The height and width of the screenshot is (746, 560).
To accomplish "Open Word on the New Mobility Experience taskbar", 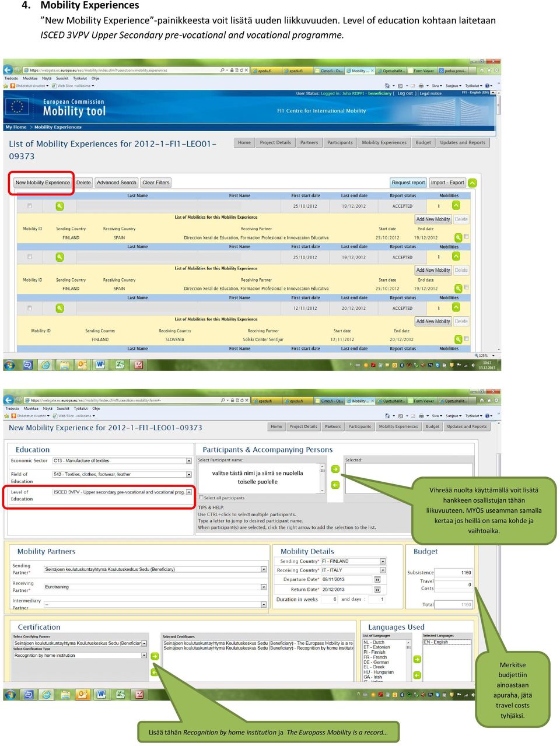I will pyautogui.click(x=100, y=695).
